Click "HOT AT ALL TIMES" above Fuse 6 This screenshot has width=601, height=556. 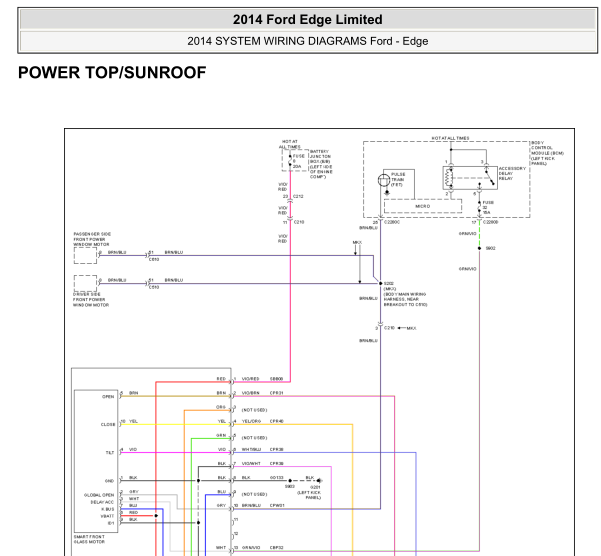[x=289, y=144]
